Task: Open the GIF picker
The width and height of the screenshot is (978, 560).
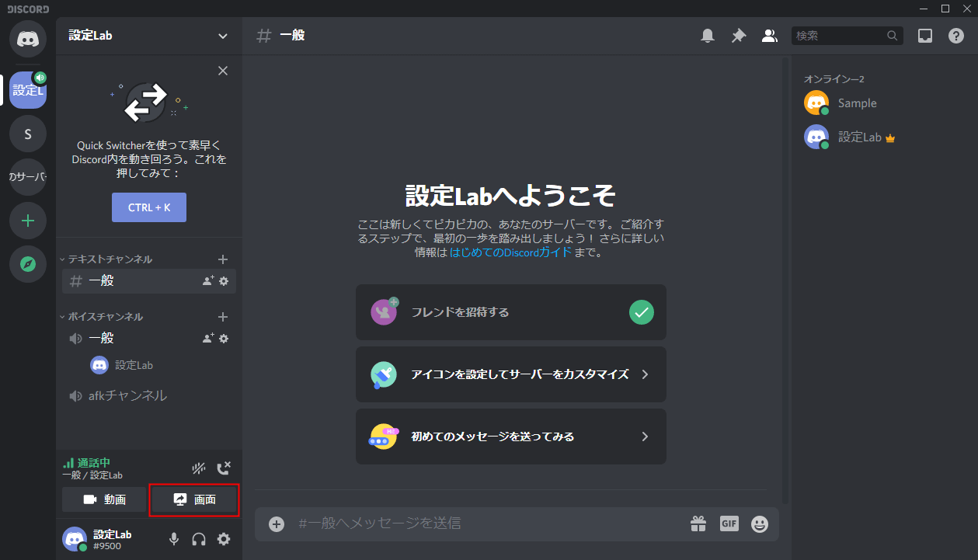Action: pos(729,524)
